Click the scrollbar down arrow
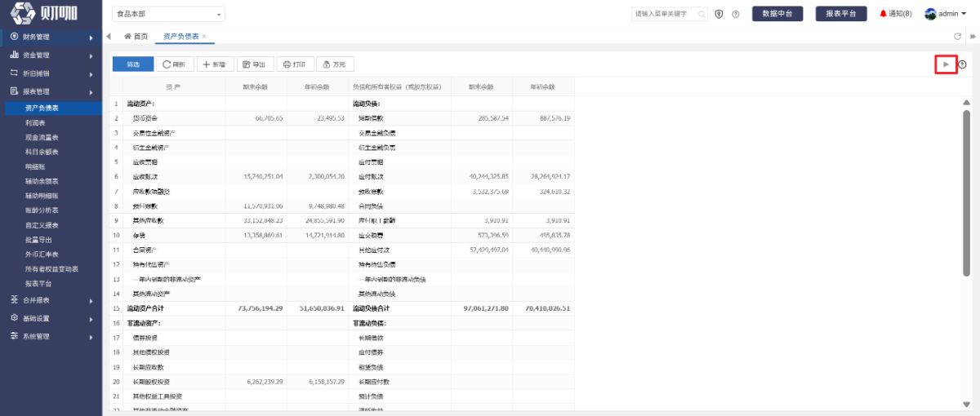This screenshot has height=416, width=980. pyautogui.click(x=967, y=404)
